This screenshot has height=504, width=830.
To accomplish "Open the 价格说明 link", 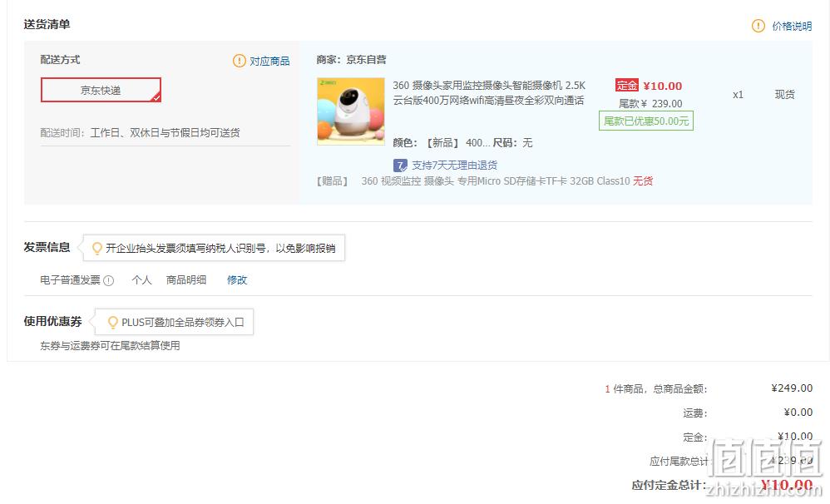I will (792, 26).
